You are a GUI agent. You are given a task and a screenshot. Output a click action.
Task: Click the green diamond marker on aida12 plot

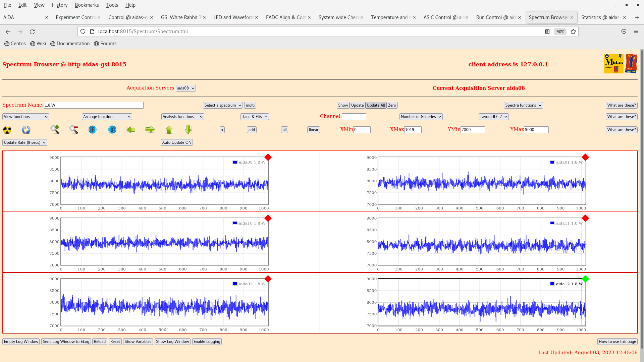[585, 279]
